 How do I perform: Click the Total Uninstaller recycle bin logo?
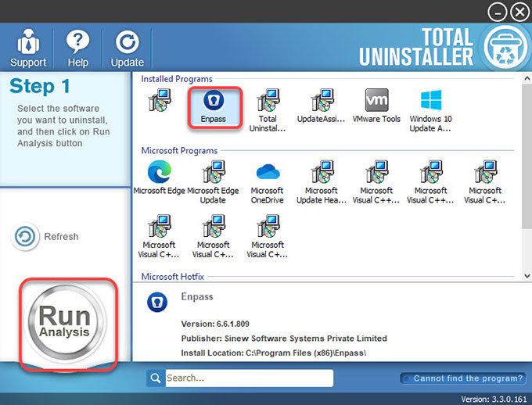pyautogui.click(x=505, y=47)
